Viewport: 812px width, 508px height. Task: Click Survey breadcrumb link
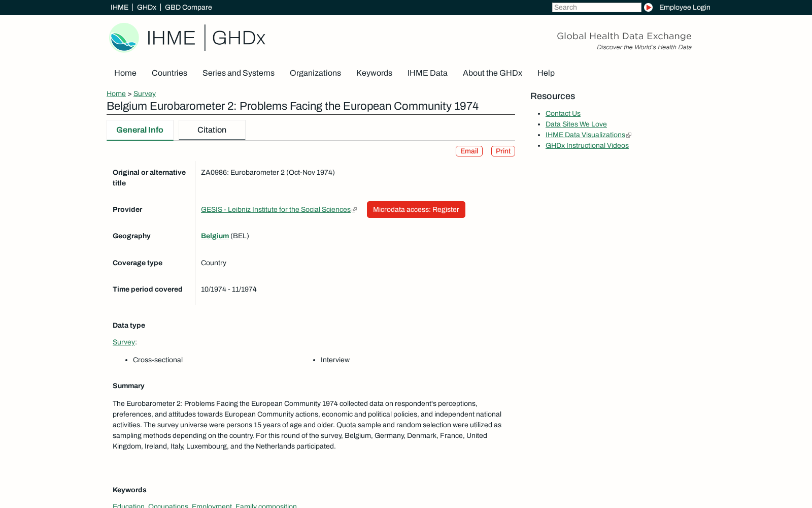click(x=145, y=94)
